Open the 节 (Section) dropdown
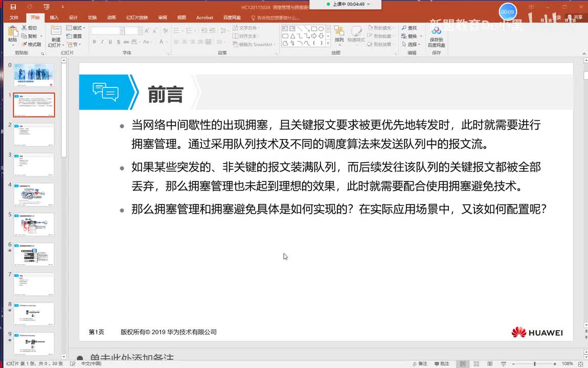The image size is (588, 368). pos(74,44)
